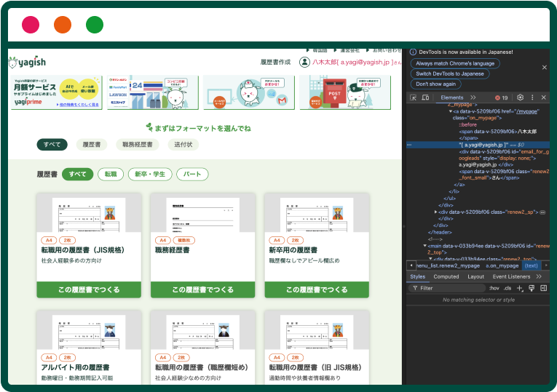557x392 pixels.
Task: Open the Event Listeners tab
Action: coord(511,276)
